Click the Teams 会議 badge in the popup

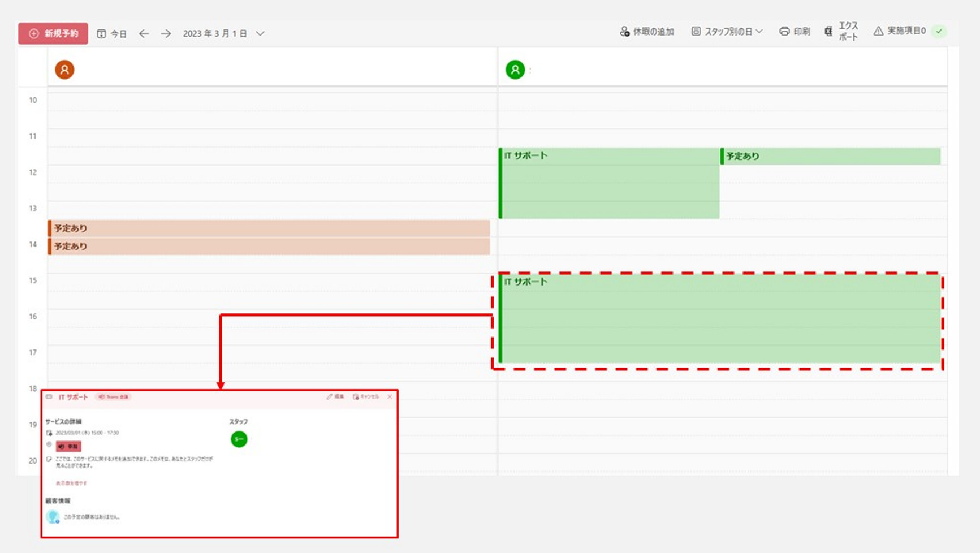point(113,397)
